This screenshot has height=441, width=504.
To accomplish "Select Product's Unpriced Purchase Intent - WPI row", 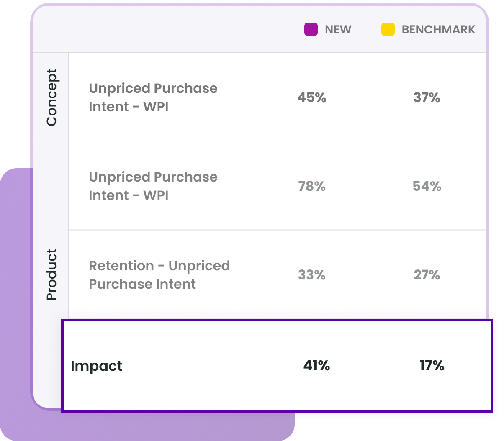I will coord(277,185).
